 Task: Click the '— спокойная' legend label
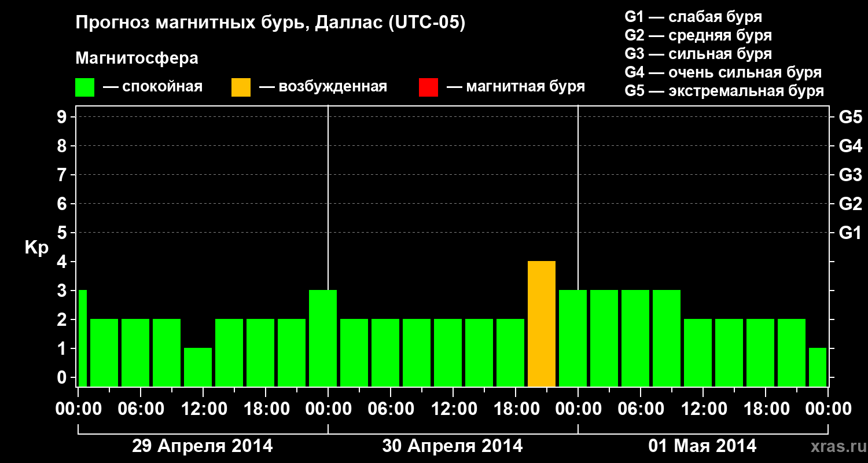[x=153, y=87]
